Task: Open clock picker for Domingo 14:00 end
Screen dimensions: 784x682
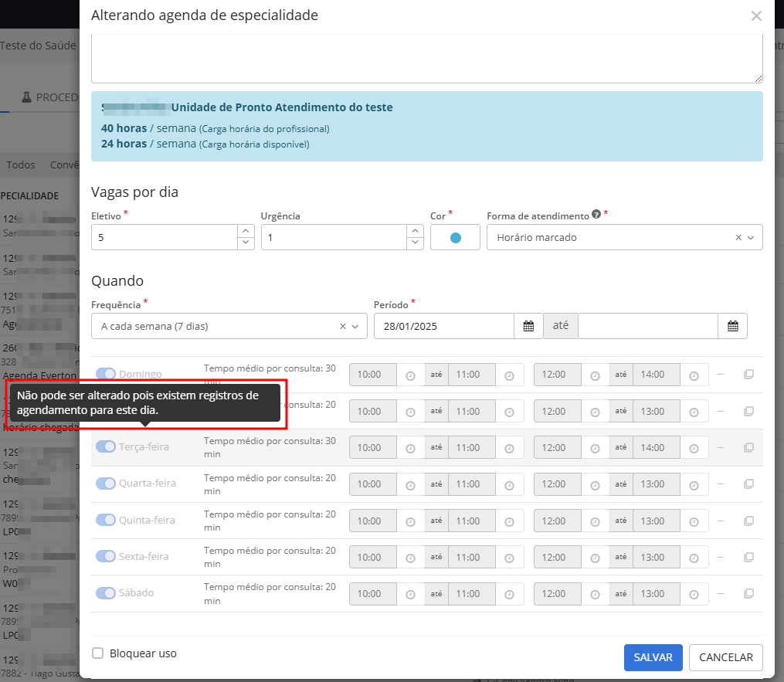Action: pyautogui.click(x=694, y=375)
